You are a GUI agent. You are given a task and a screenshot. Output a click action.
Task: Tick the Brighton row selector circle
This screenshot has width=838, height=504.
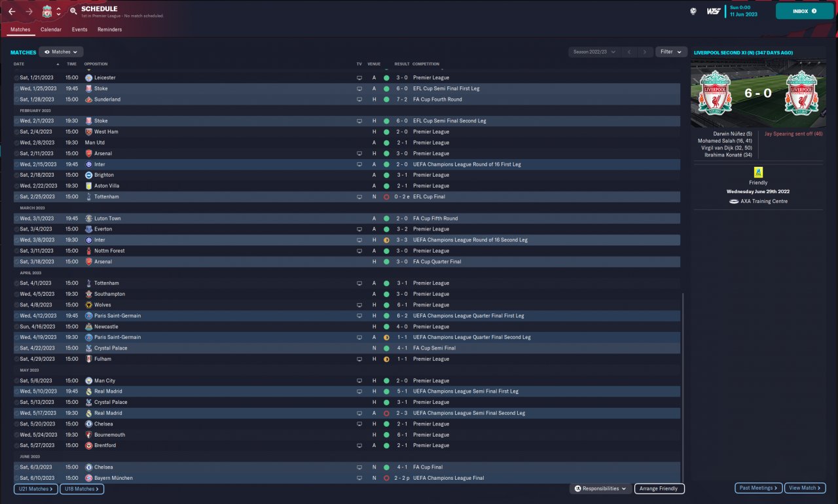pos(17,175)
